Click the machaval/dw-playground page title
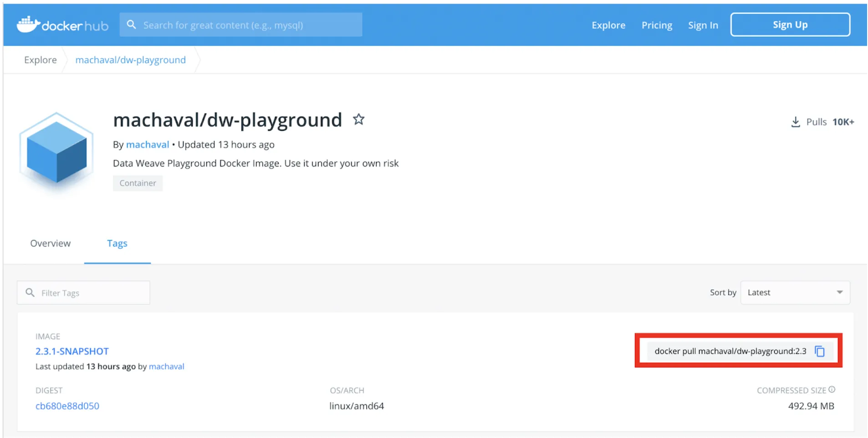The height and width of the screenshot is (438, 868). coord(227,120)
